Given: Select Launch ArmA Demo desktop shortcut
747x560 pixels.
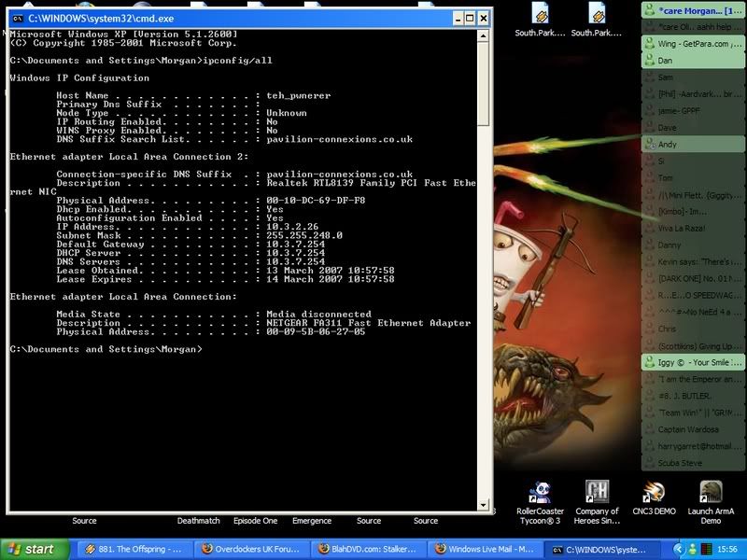Looking at the screenshot, I should tap(711, 503).
